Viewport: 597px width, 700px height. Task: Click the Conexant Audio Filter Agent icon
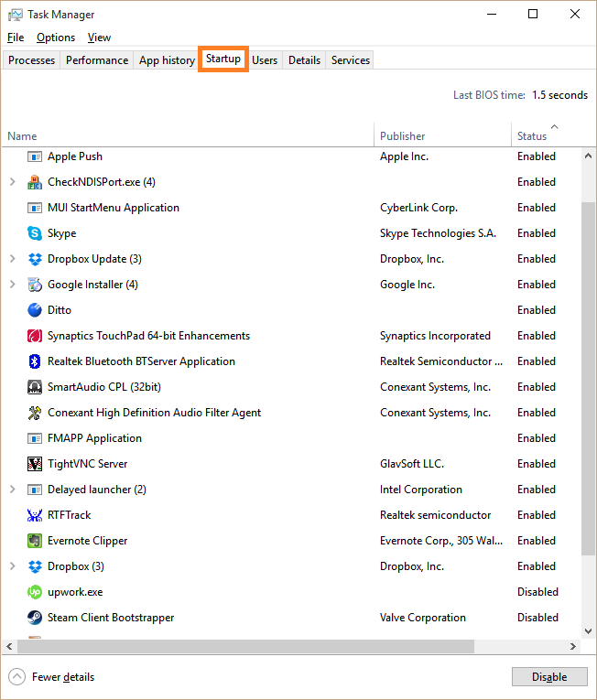(35, 413)
